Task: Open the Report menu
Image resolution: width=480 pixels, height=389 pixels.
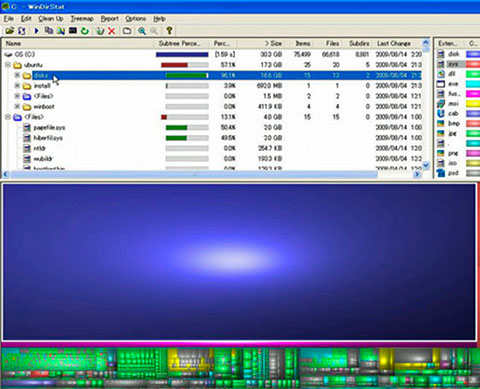Action: 110,19
